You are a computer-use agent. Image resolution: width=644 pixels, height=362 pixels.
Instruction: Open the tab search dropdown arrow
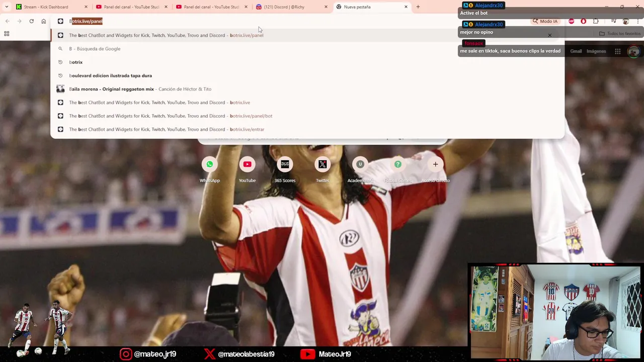click(x=7, y=7)
